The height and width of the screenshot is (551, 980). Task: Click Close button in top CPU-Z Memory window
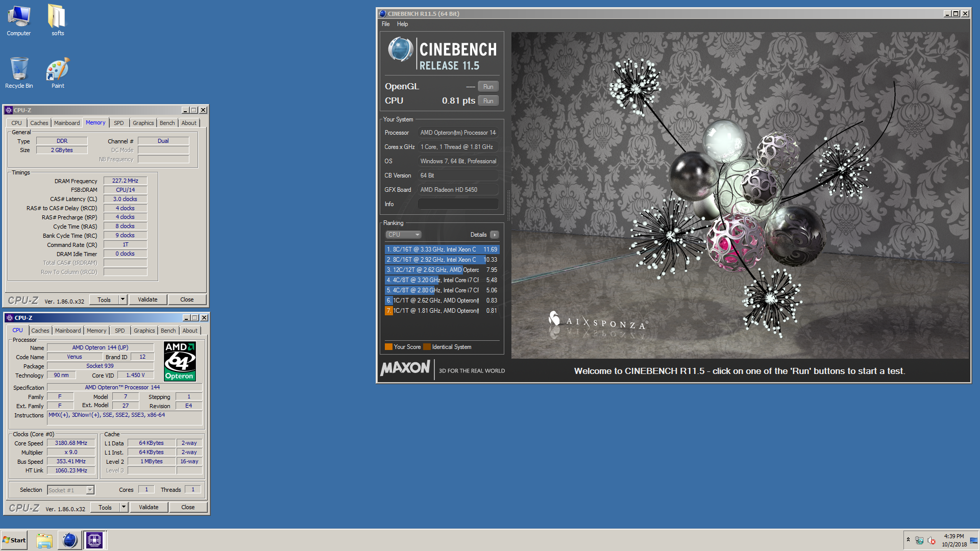tap(187, 299)
